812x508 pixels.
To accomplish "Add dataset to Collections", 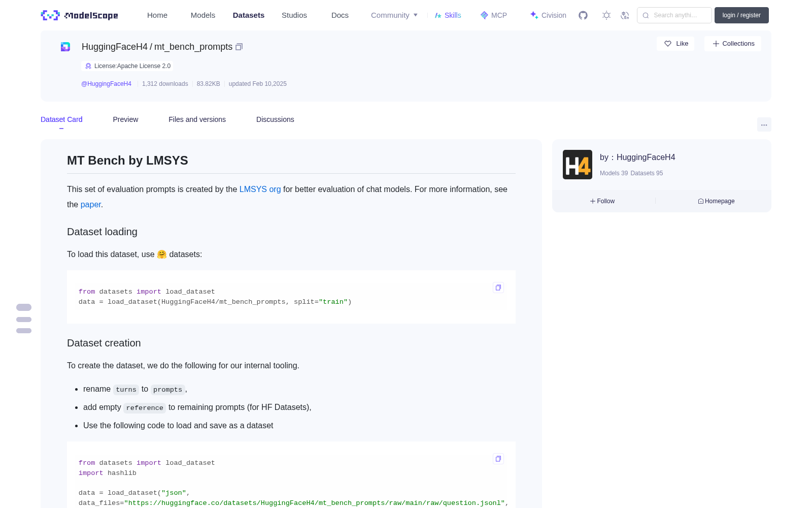I will point(733,44).
